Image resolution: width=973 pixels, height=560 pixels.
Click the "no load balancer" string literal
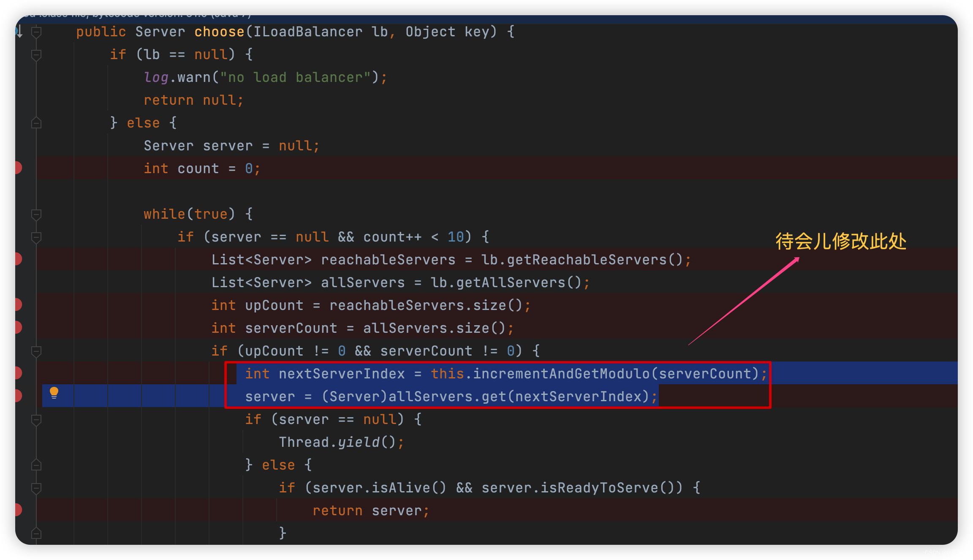(295, 77)
